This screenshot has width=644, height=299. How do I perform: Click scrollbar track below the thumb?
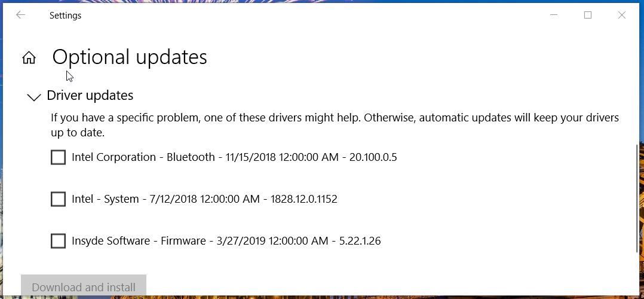click(x=637, y=273)
